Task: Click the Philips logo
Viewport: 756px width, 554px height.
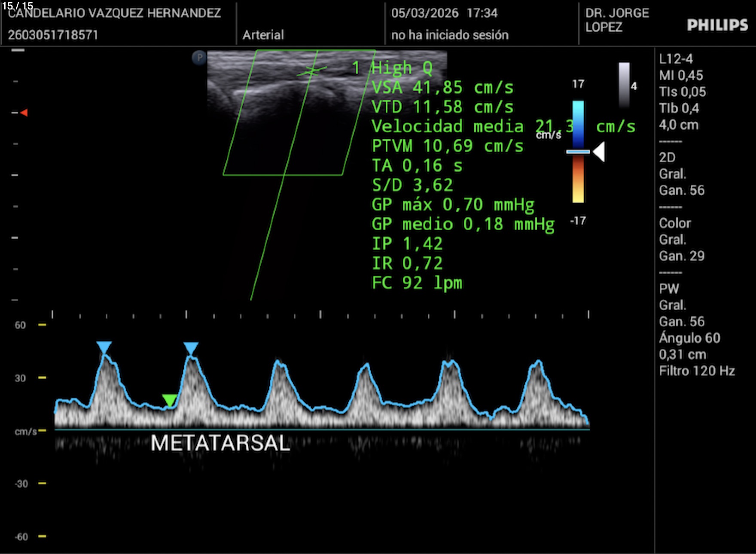Action: pos(717,25)
